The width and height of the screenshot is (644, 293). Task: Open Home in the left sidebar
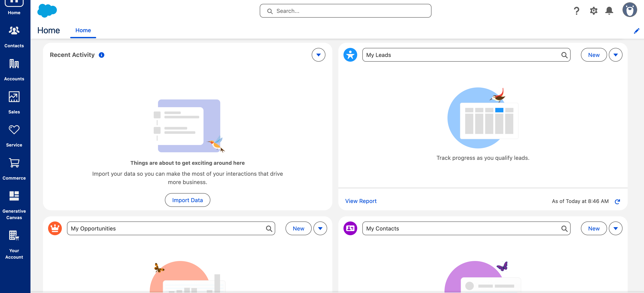pyautogui.click(x=14, y=8)
